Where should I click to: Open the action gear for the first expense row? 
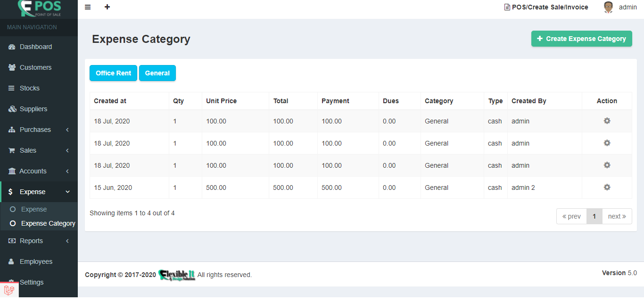607,121
